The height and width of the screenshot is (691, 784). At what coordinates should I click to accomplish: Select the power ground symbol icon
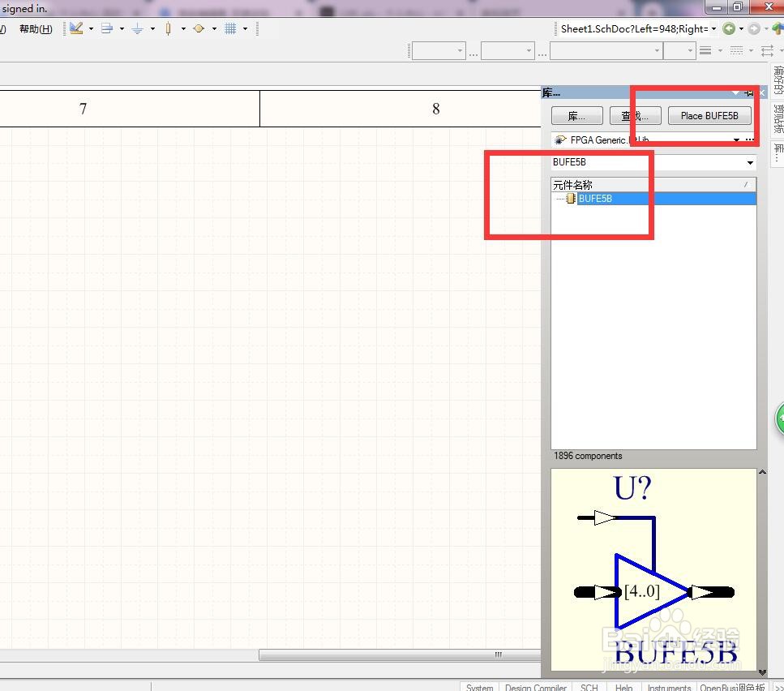[x=138, y=29]
